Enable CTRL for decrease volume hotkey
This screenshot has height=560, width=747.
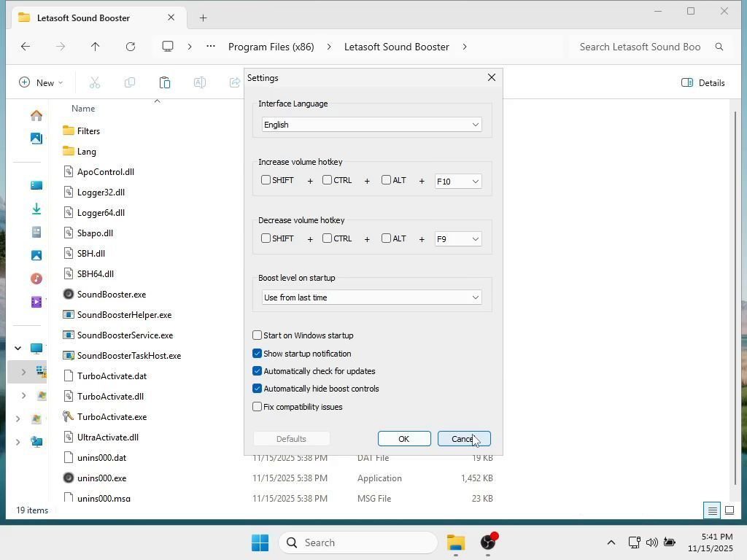click(x=327, y=238)
